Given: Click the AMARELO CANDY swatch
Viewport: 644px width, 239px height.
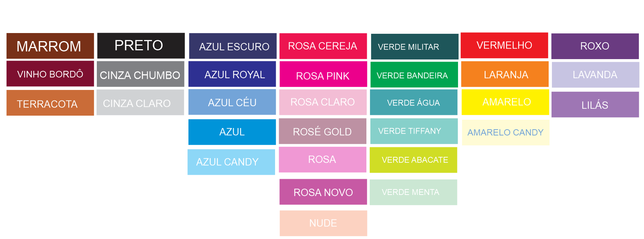Looking at the screenshot, I should pos(506,132).
